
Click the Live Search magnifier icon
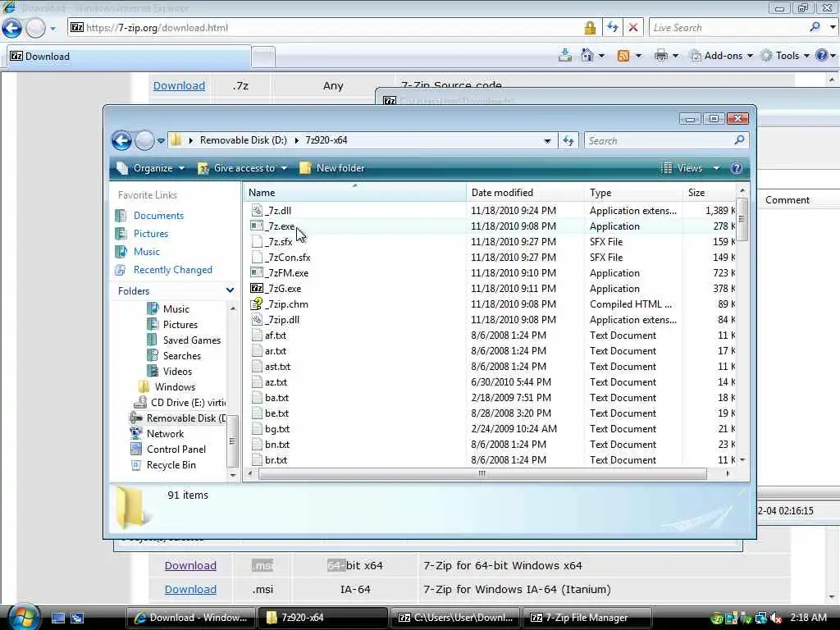pos(815,27)
